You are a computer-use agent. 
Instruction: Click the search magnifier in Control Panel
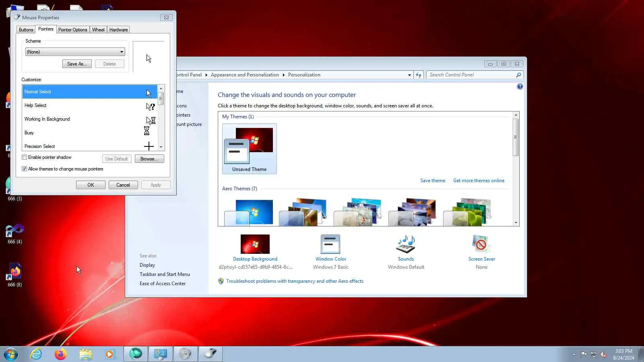tap(518, 75)
